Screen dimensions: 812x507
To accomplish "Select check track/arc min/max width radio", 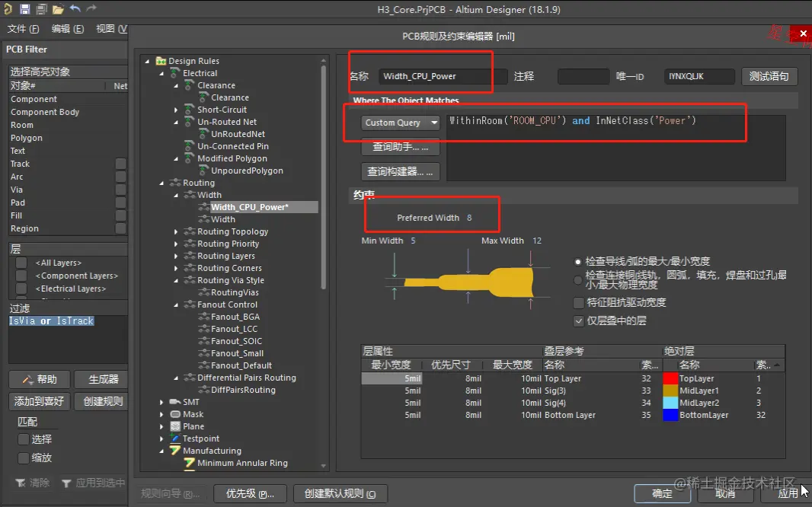I will [x=577, y=262].
